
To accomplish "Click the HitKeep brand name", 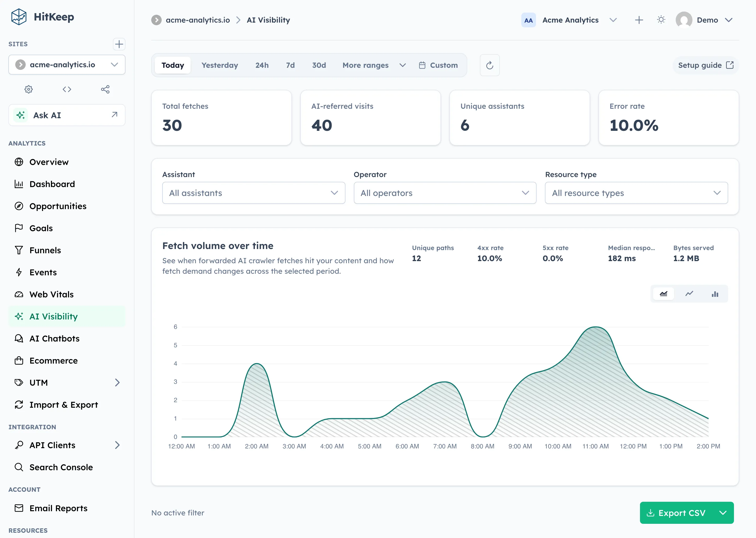I will [x=54, y=17].
